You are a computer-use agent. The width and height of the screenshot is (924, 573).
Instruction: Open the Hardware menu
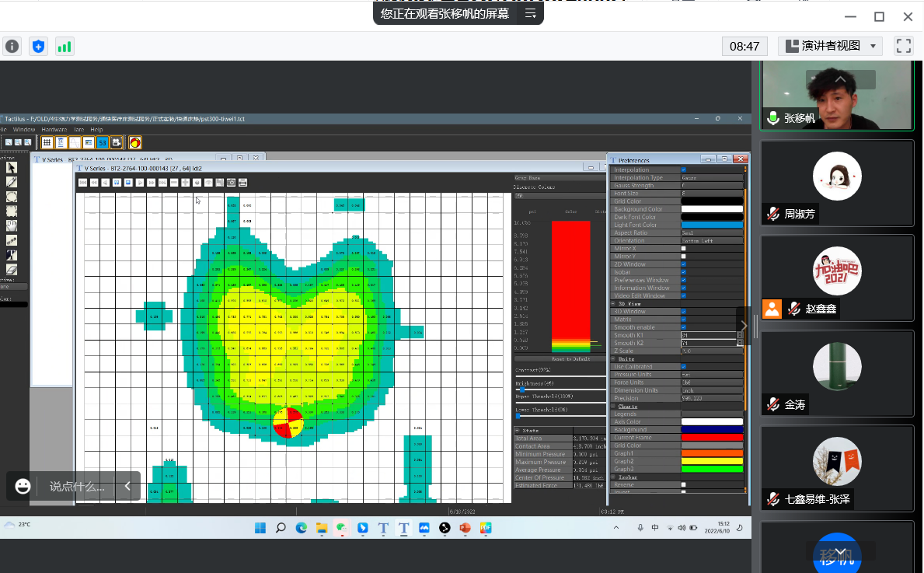[x=54, y=130]
